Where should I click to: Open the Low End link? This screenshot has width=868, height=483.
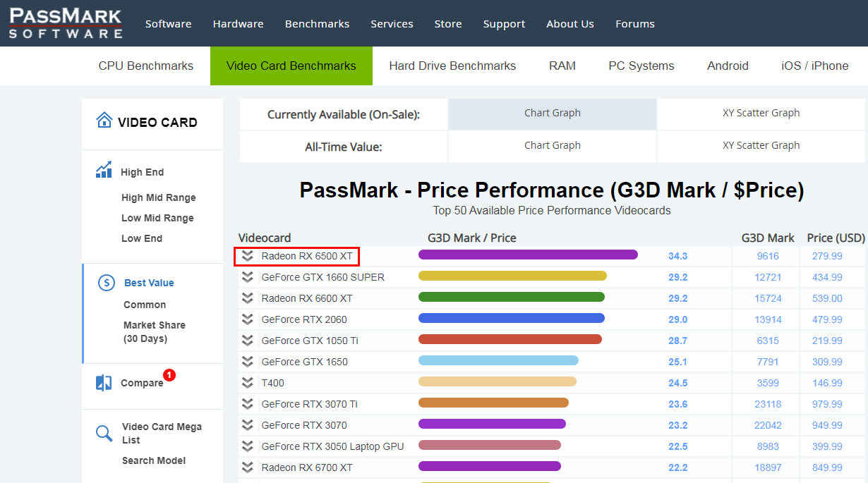(142, 238)
